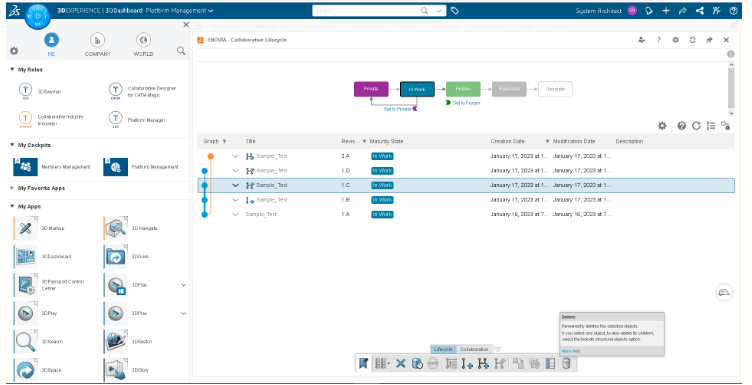Click the In Work maturity state box
Viewport: 752px width, 385px height.
(417, 89)
